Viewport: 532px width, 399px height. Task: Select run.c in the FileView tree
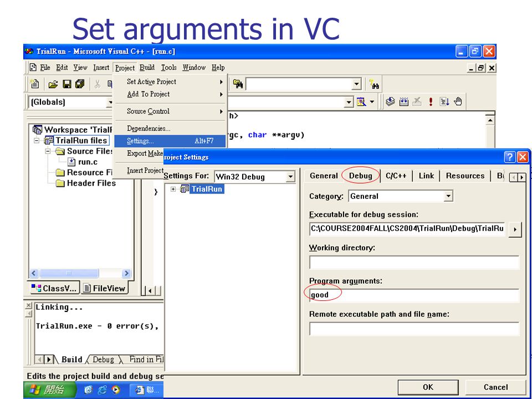[88, 162]
